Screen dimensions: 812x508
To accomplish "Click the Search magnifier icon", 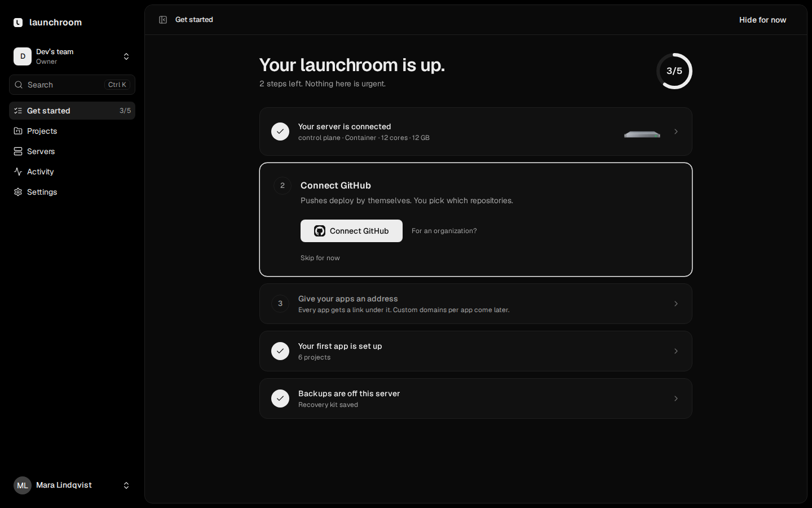I will (x=19, y=85).
